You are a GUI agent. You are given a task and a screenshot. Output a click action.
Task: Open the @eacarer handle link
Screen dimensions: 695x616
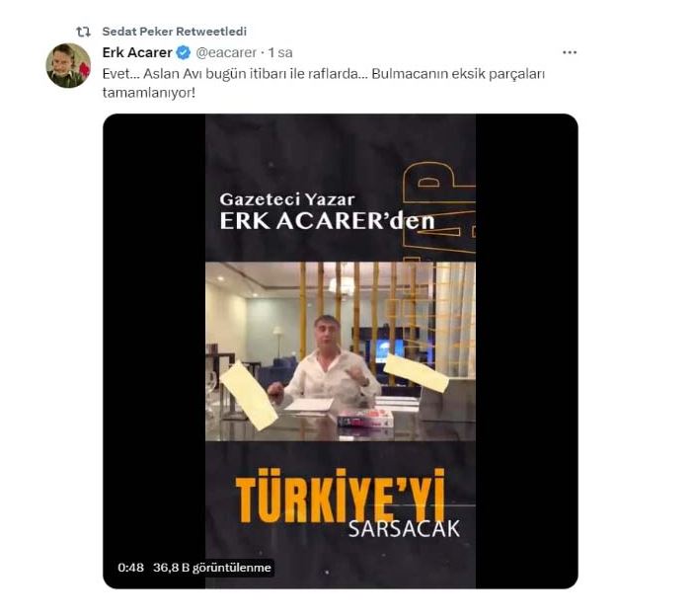226,52
